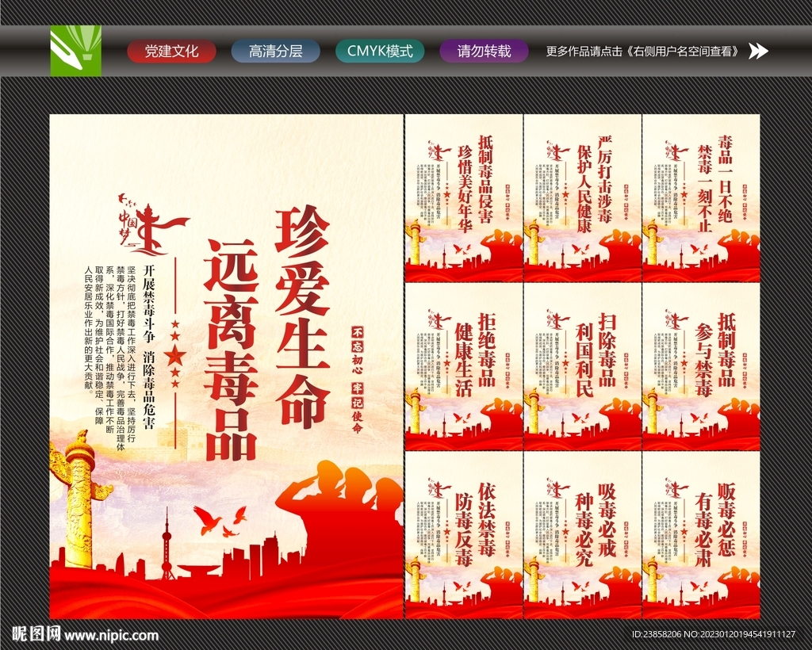Click the 远离毒品 headline text
The height and width of the screenshot is (650, 812).
tap(231, 350)
